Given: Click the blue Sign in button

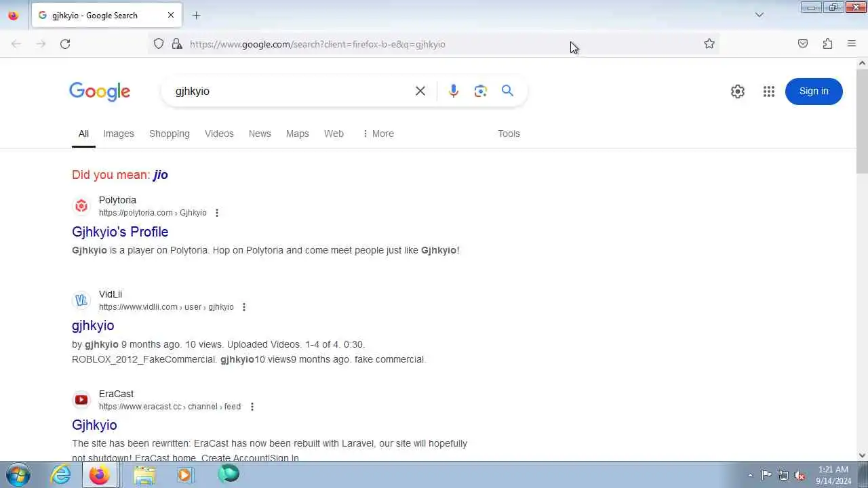Looking at the screenshot, I should click(x=814, y=91).
